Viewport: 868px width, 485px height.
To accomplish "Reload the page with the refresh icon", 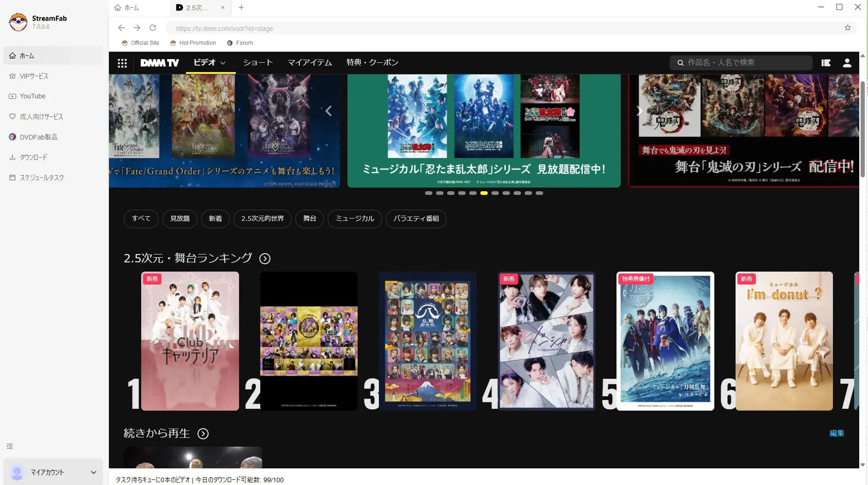I will click(x=153, y=28).
